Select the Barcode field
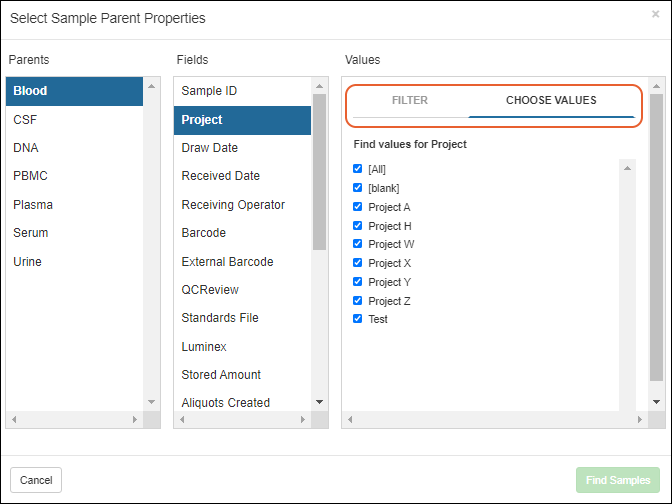The image size is (672, 504). pos(203,233)
